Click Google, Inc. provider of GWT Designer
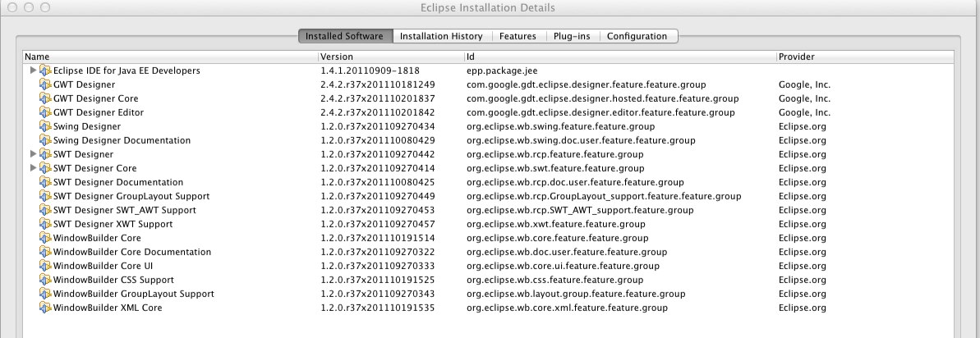Screen dimensions: 980x338 click(x=804, y=84)
